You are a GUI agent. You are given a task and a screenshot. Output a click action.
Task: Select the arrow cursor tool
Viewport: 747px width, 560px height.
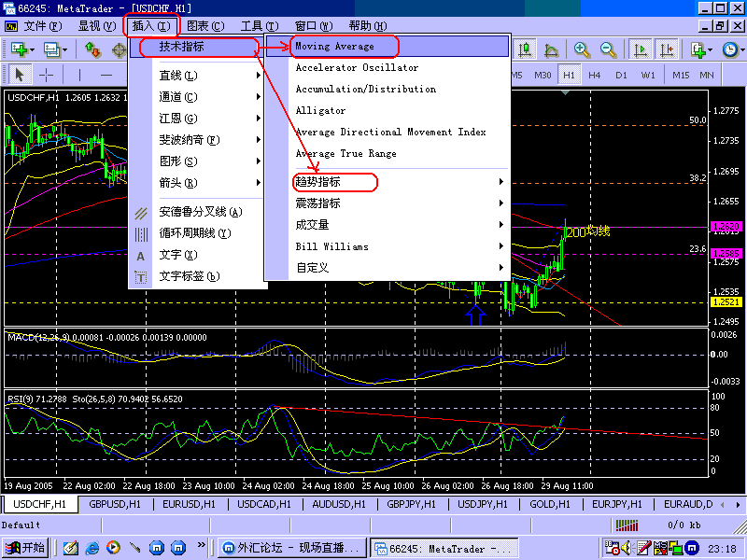tap(19, 75)
